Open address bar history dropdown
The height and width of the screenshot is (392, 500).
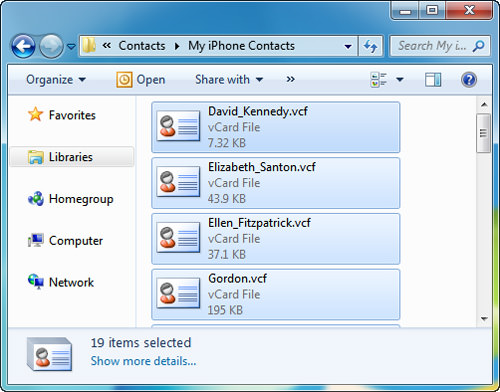(x=348, y=46)
